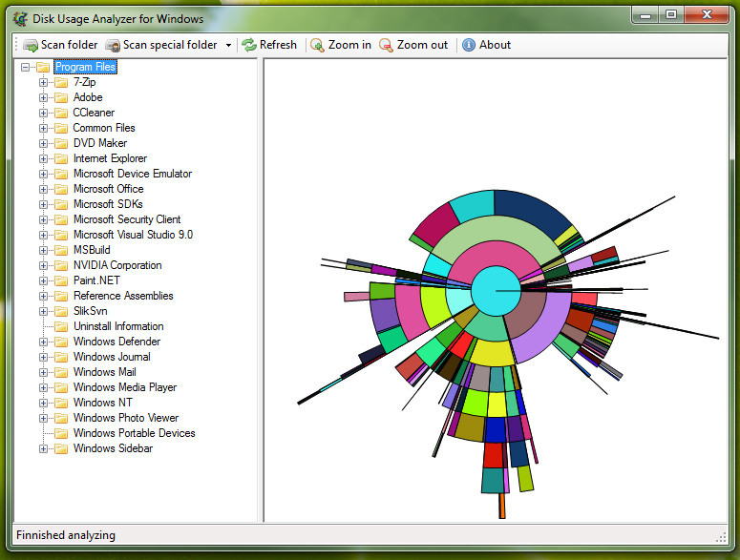Click the Reference Assemblies folder icon
This screenshot has height=560, width=740.
[x=61, y=296]
